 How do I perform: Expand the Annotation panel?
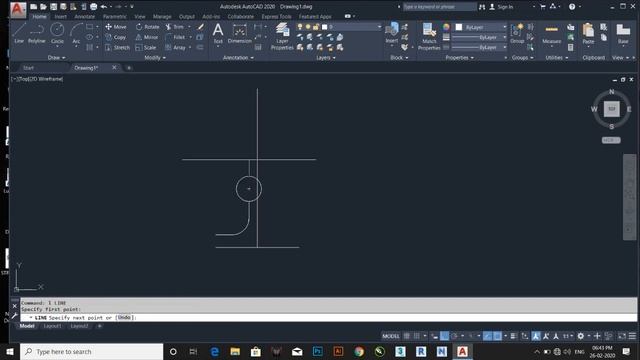click(x=238, y=58)
